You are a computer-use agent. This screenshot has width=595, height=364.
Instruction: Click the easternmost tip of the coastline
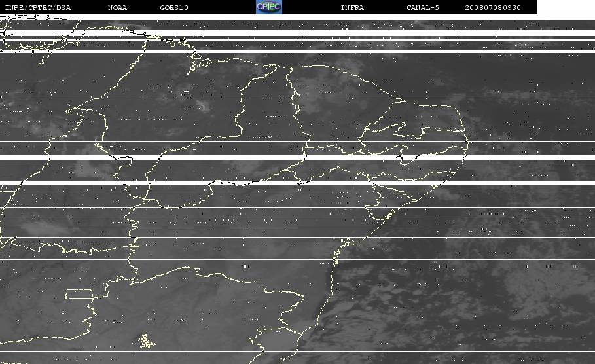click(467, 141)
